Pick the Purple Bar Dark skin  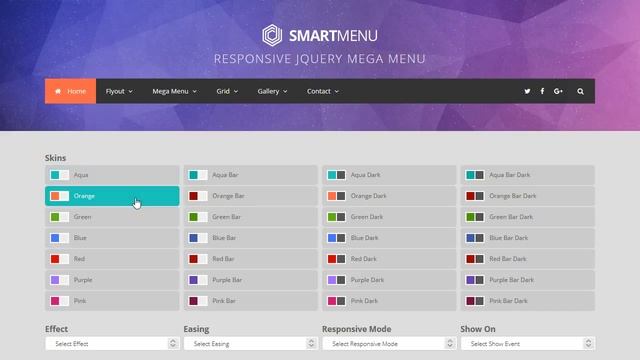click(528, 280)
